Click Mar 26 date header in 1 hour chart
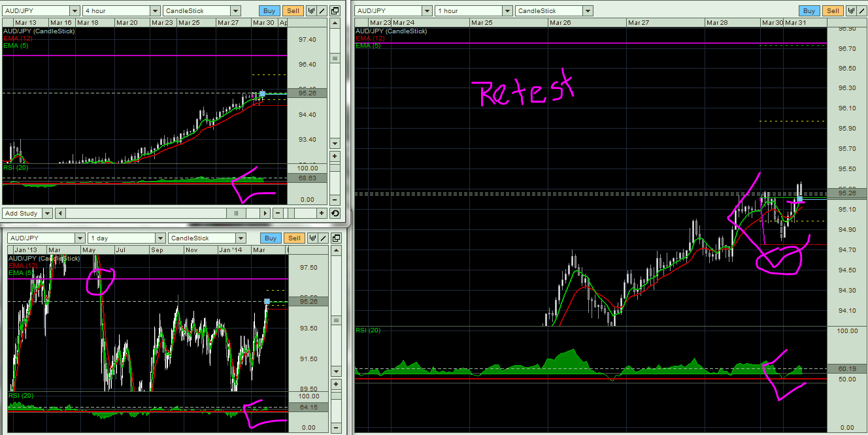The image size is (868, 435). click(560, 22)
